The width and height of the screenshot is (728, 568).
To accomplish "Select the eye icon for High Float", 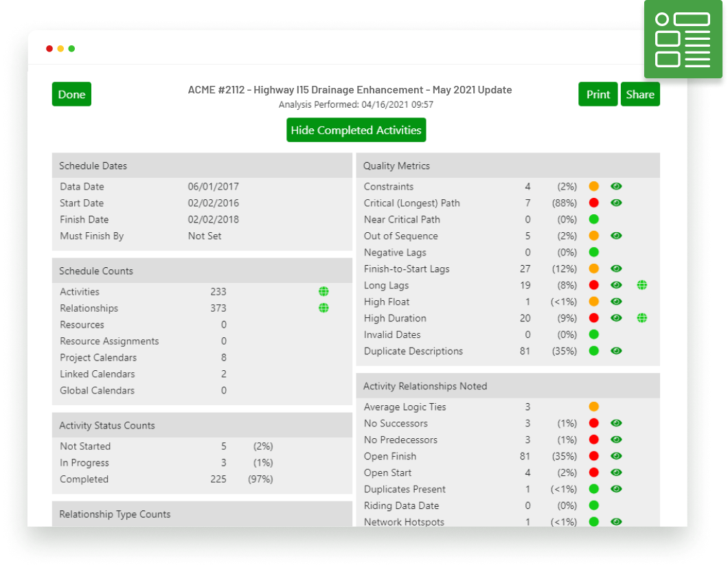I will pyautogui.click(x=616, y=302).
